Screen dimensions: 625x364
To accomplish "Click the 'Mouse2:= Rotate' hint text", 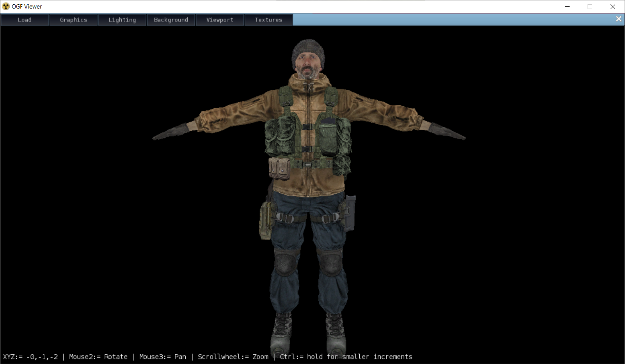I will click(x=98, y=357).
